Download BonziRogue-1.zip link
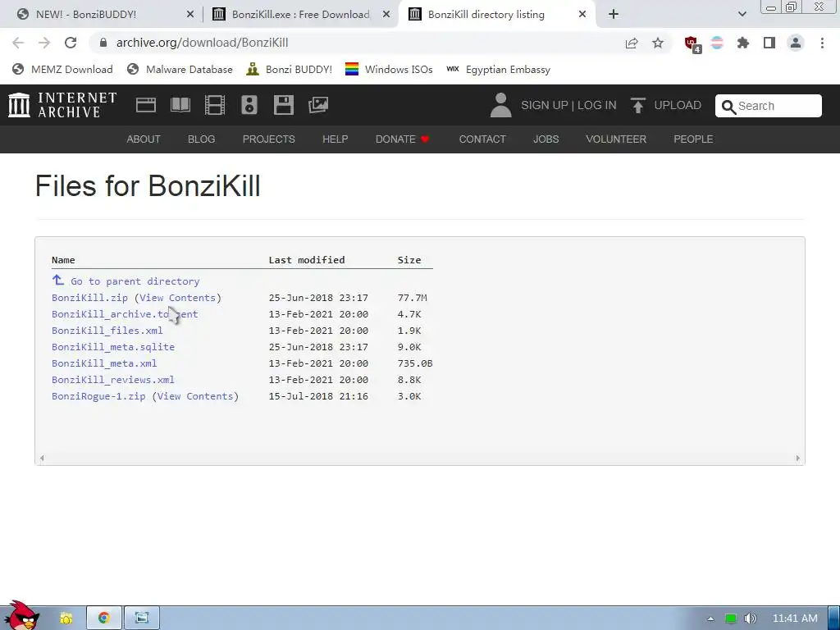The image size is (840, 630). tap(98, 396)
